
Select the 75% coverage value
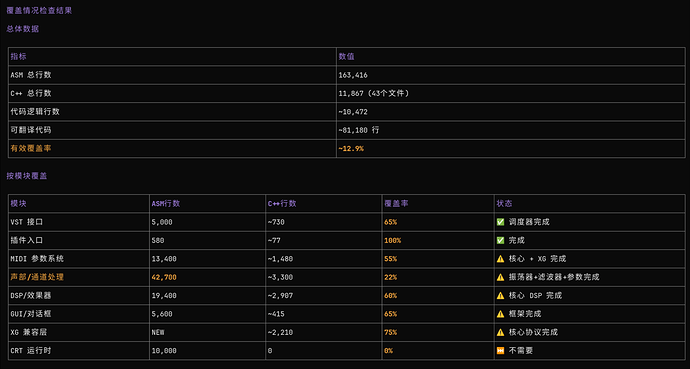[x=390, y=333]
